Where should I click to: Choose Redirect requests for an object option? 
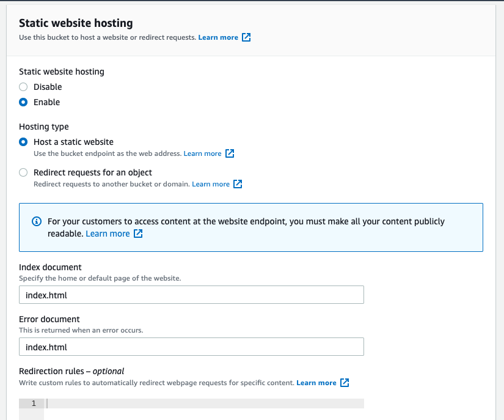[23, 172]
